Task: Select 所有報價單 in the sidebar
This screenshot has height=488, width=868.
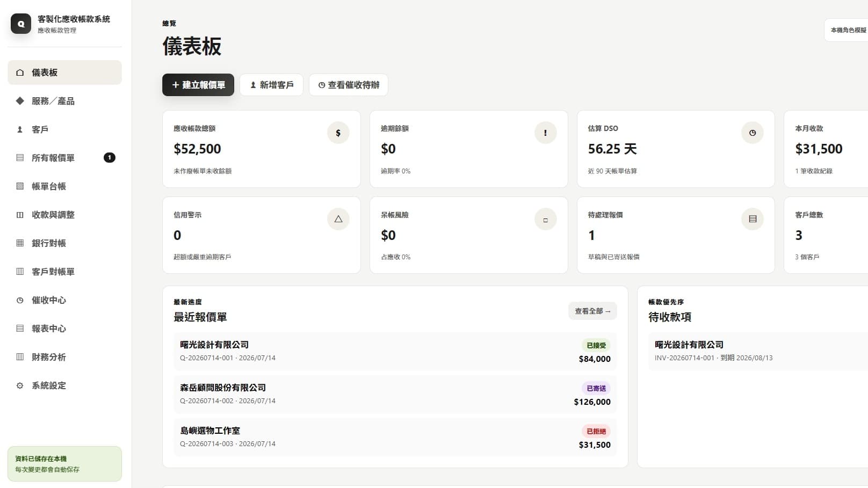Action: tap(64, 158)
